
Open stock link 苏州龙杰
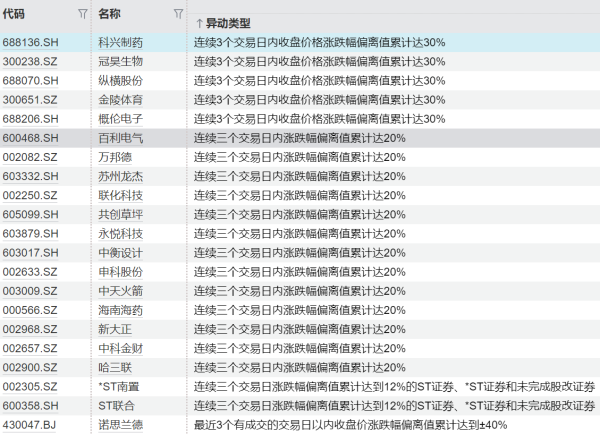(120, 176)
